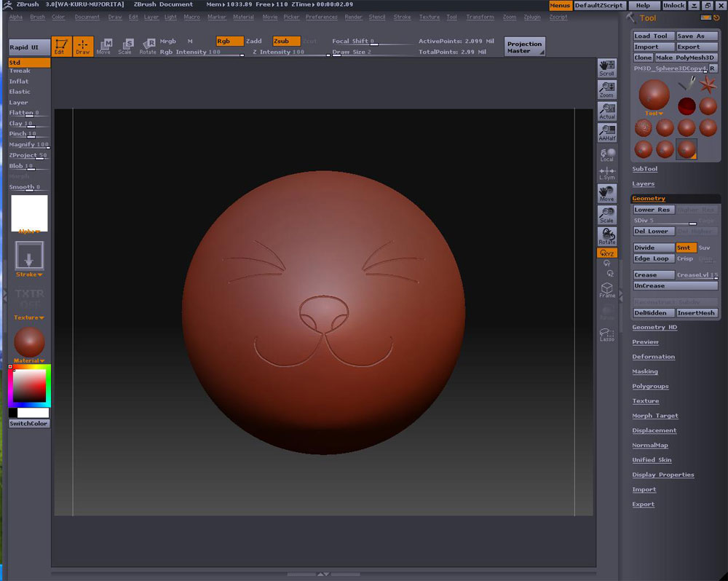Viewport: 728px width, 581px height.
Task: Toggle the Smt smoothing option
Action: tap(685, 248)
